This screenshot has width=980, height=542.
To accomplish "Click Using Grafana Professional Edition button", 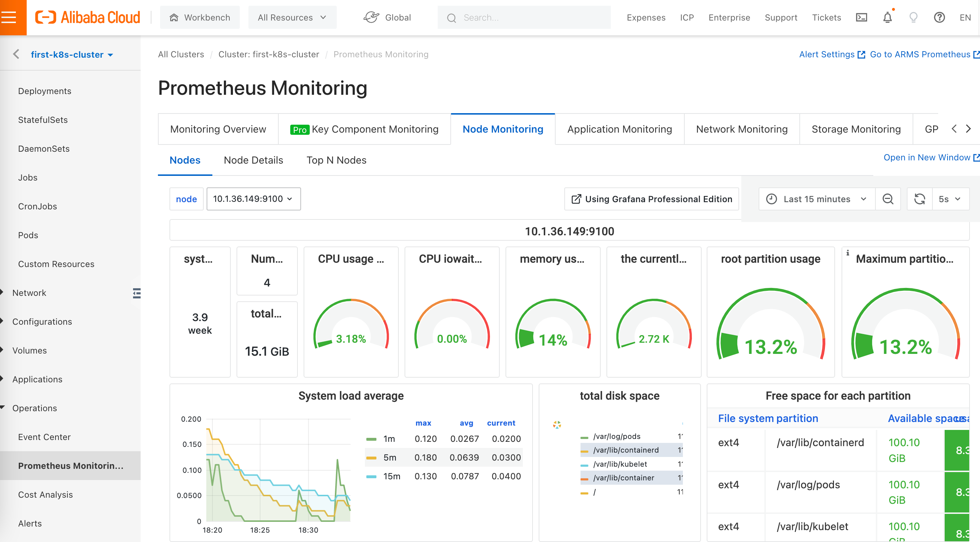I will click(651, 199).
